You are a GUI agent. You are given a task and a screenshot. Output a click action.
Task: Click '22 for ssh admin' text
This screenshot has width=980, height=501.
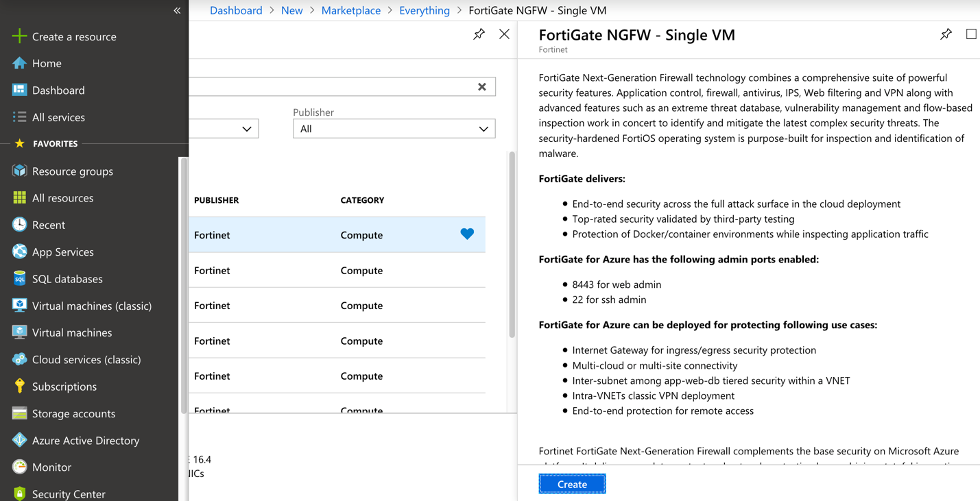pyautogui.click(x=609, y=300)
